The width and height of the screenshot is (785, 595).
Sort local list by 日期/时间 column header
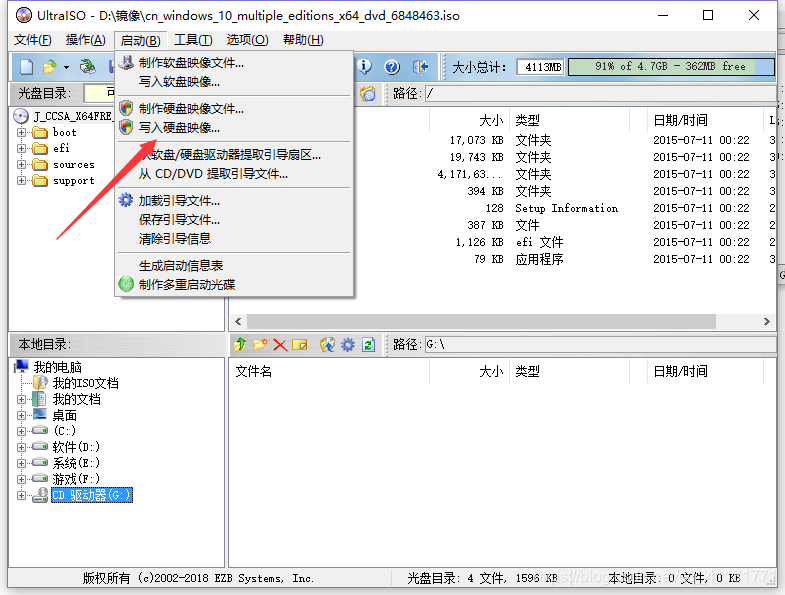coord(705,371)
